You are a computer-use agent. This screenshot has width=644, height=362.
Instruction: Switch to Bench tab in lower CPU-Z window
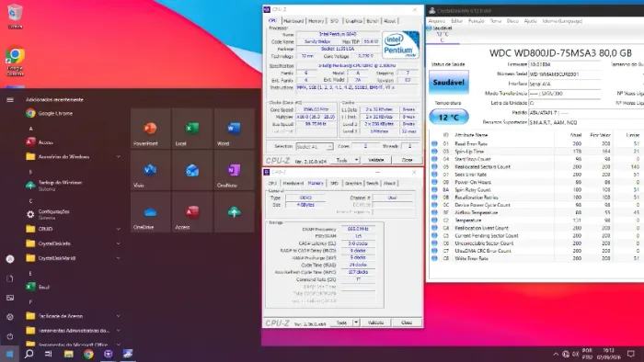[373, 183]
